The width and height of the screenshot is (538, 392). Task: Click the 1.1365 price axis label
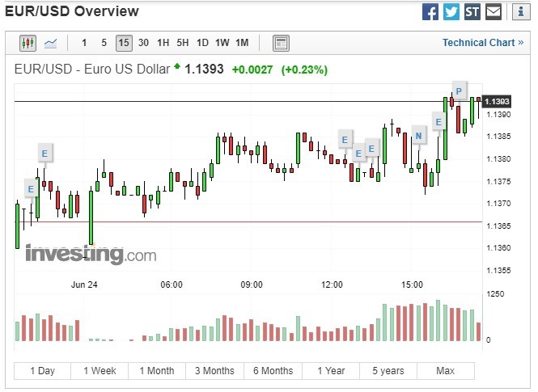[498, 226]
